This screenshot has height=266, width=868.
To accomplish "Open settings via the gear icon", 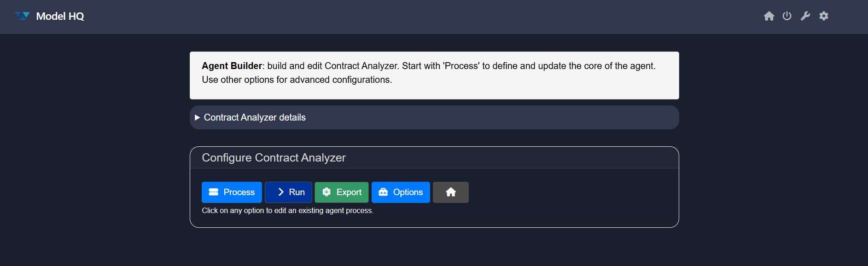I will click(824, 16).
